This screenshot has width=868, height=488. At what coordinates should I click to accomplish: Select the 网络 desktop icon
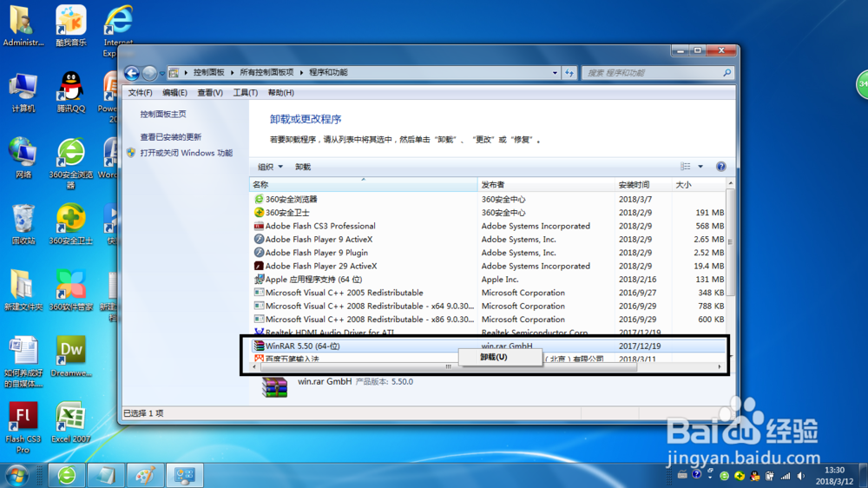pyautogui.click(x=23, y=158)
